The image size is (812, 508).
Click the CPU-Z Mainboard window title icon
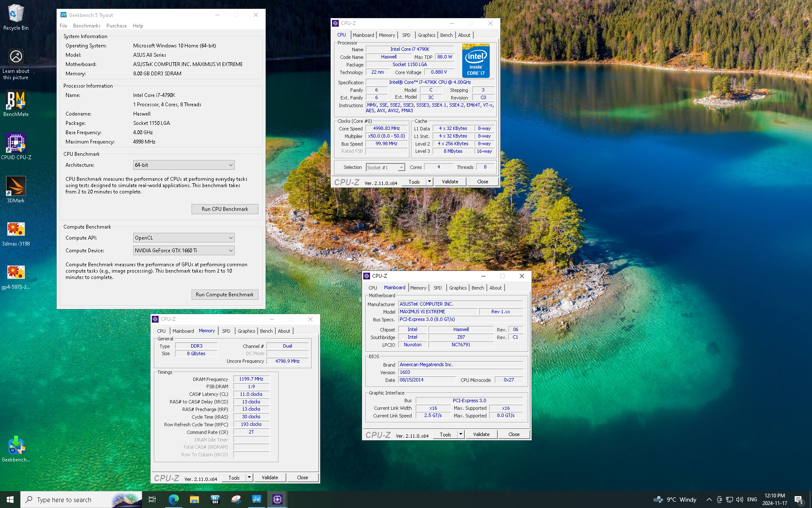pos(367,276)
